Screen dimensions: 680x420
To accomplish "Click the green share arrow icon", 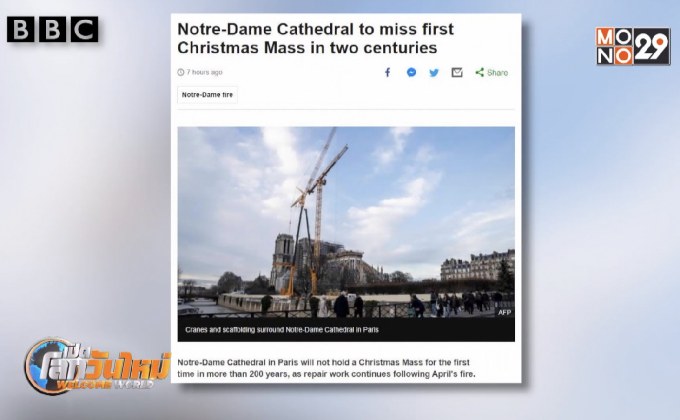I will click(479, 72).
